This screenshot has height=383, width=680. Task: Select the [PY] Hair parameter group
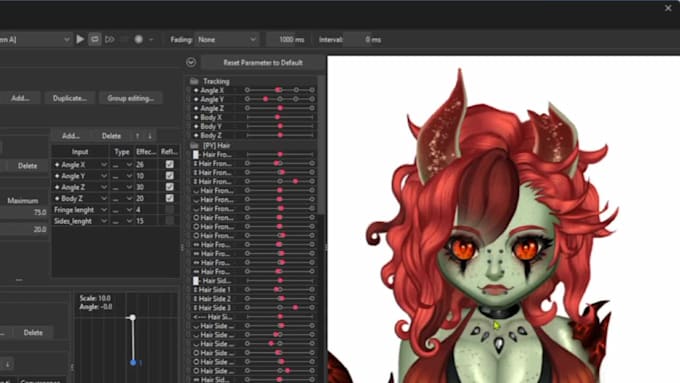click(x=216, y=146)
